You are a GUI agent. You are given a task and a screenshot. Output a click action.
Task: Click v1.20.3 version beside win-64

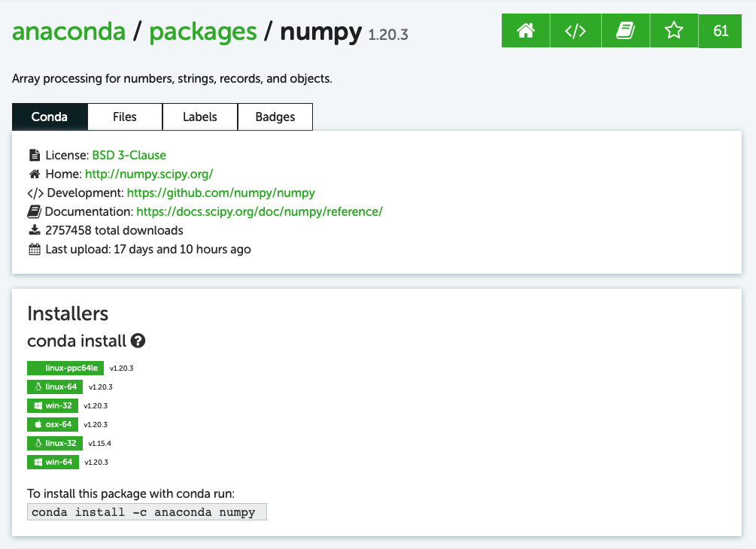click(x=96, y=463)
